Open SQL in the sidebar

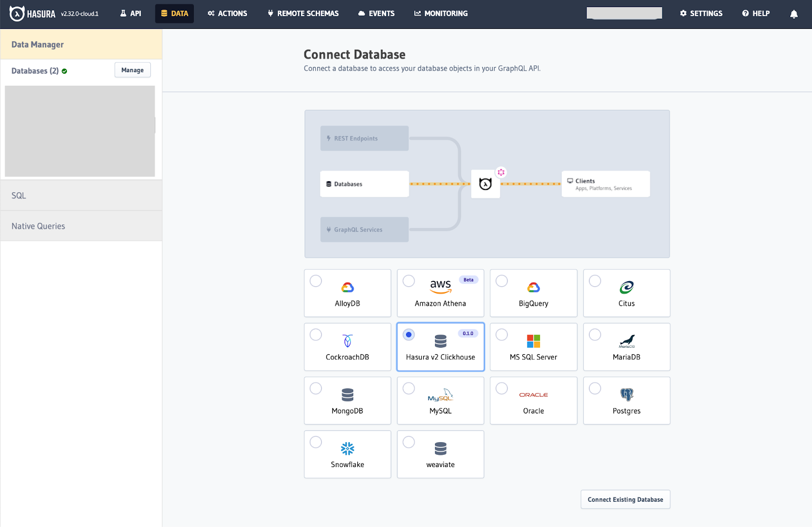coord(81,195)
